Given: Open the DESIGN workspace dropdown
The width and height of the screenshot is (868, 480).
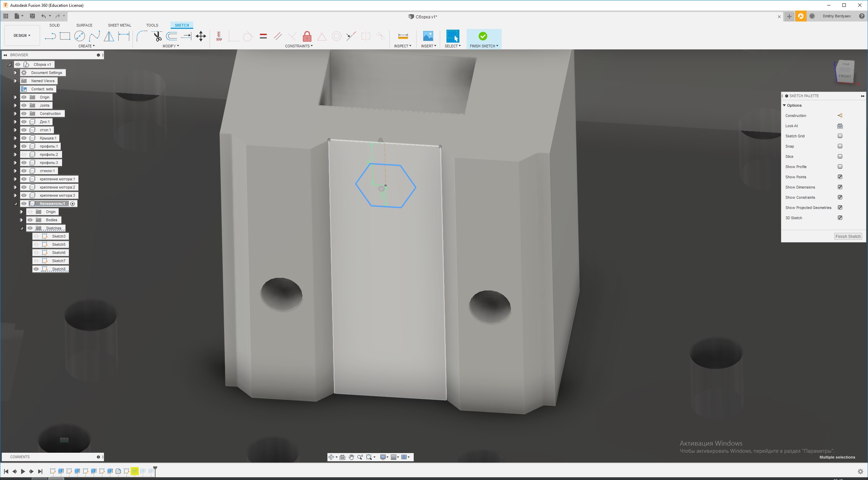Looking at the screenshot, I should (x=22, y=35).
